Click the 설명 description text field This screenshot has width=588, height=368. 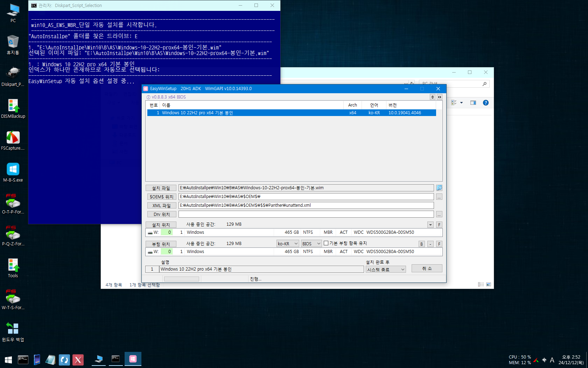point(261,269)
